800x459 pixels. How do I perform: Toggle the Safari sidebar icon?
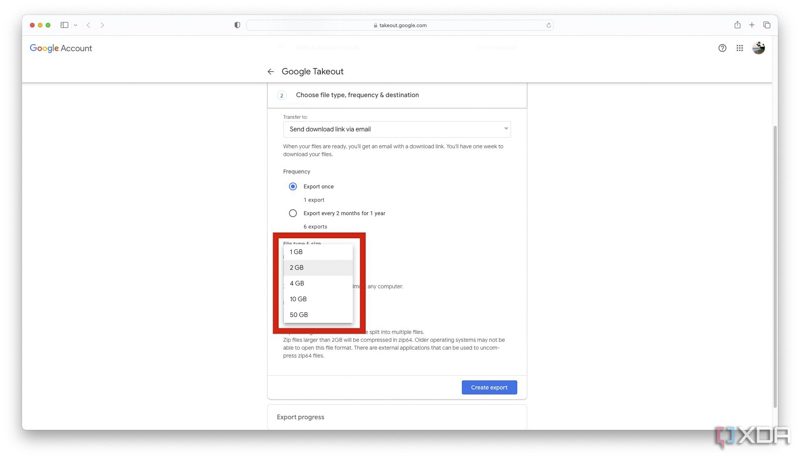65,25
